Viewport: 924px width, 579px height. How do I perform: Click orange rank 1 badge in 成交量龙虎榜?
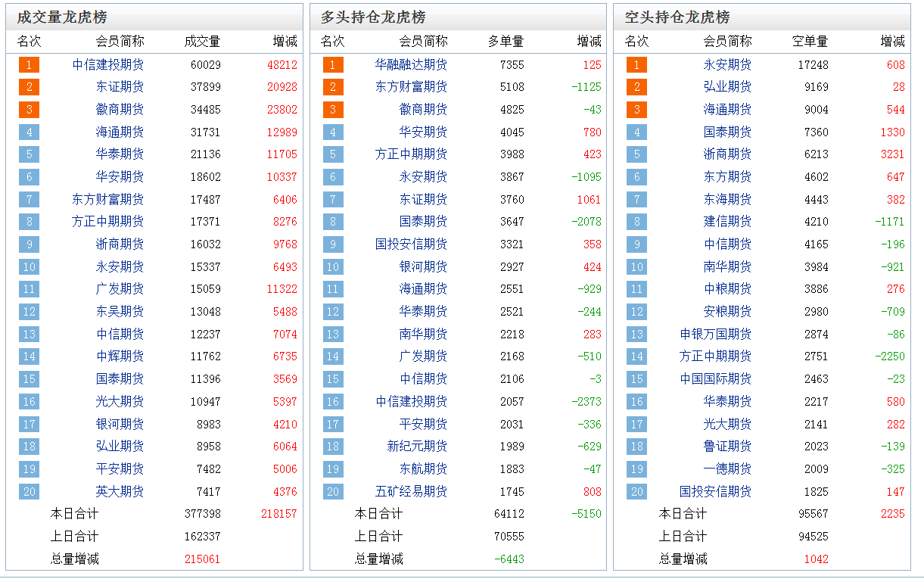coord(29,65)
